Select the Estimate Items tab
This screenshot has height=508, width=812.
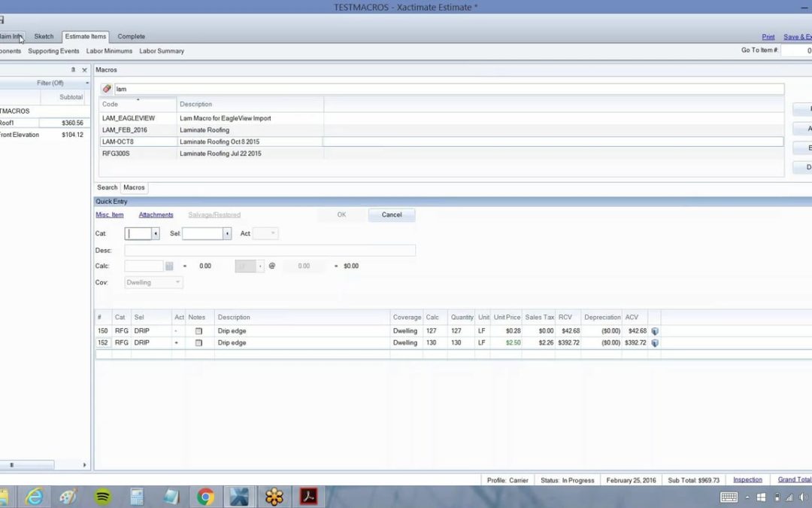point(86,36)
